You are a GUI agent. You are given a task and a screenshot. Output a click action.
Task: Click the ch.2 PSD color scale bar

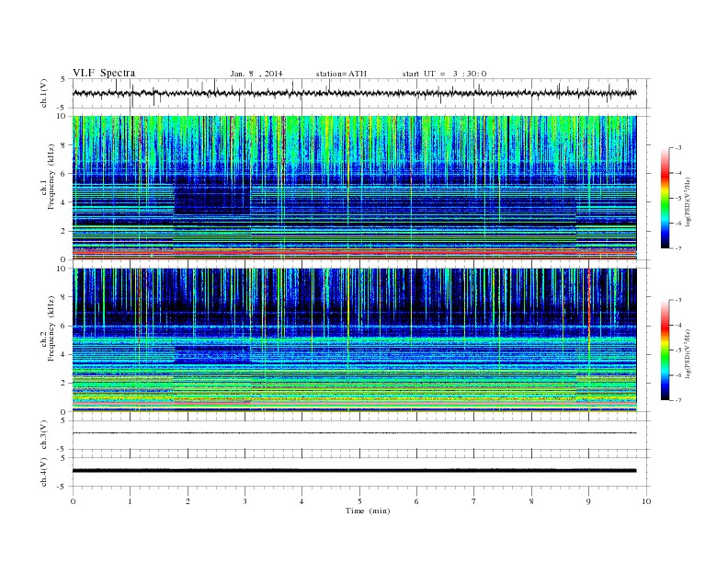tap(665, 350)
